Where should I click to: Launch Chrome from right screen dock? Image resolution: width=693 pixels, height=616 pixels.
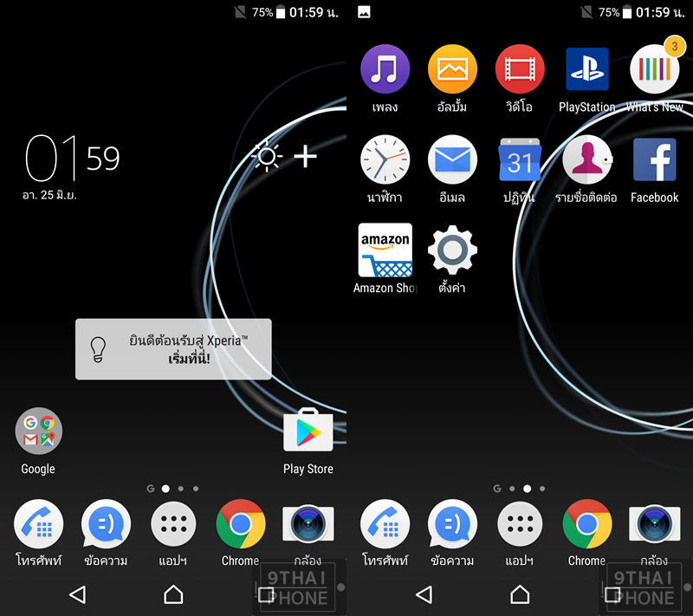(587, 524)
